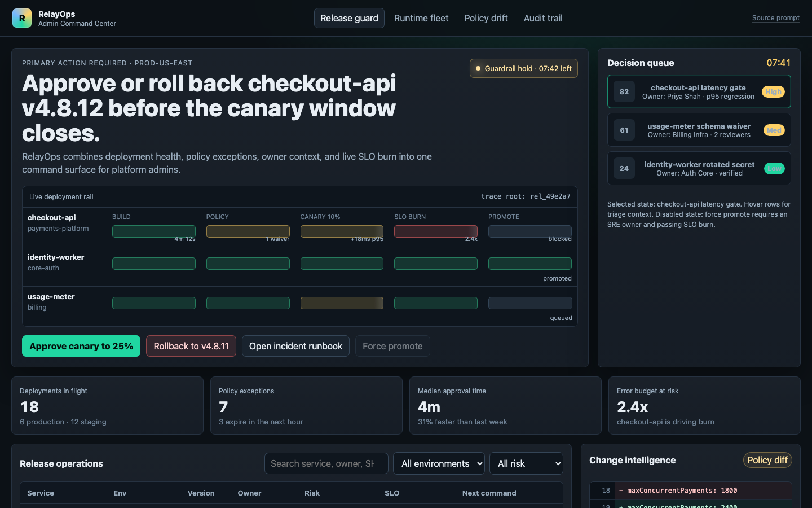812x508 pixels.
Task: Click the Service column header
Action: point(41,493)
